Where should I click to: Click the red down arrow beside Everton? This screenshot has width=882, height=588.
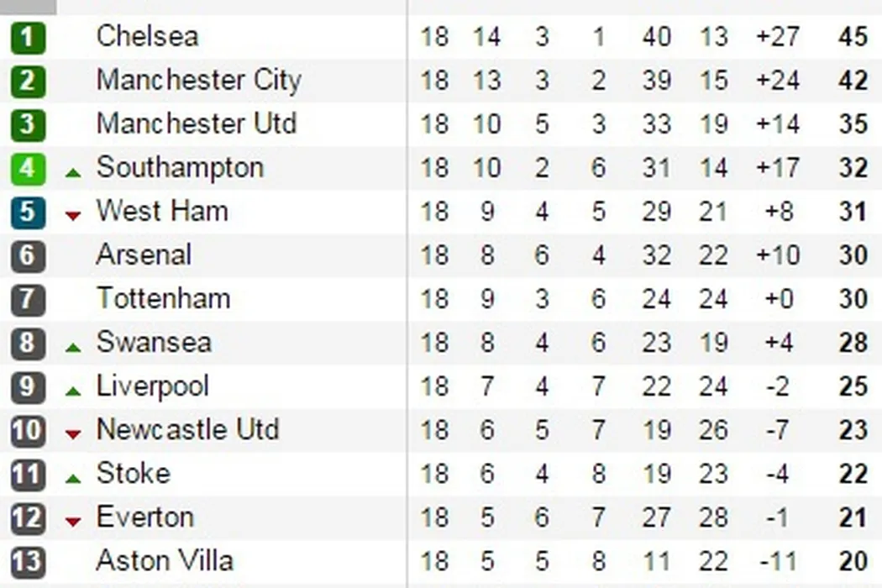pyautogui.click(x=73, y=522)
